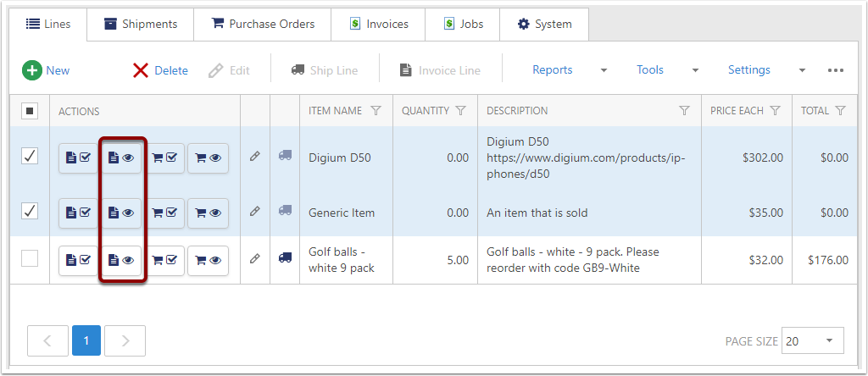Go to page 1 in pagination

86,340
